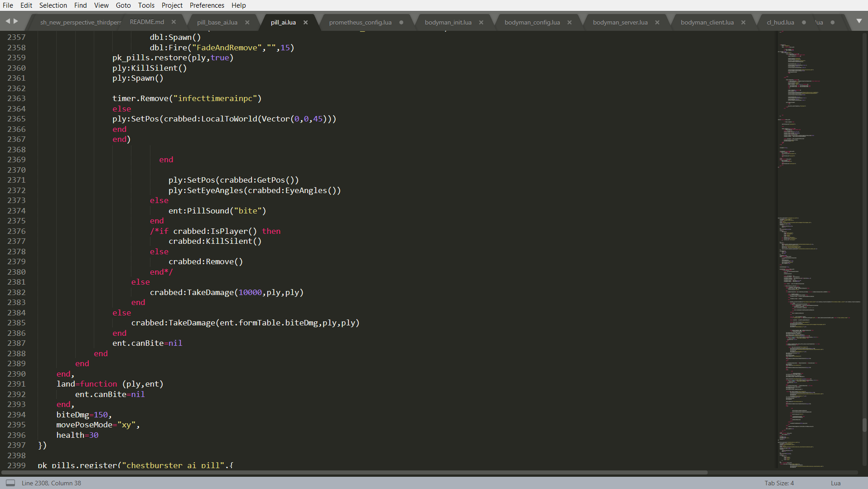Close the pill_base_ai.lua tab
Image resolution: width=868 pixels, height=489 pixels.
[247, 22]
